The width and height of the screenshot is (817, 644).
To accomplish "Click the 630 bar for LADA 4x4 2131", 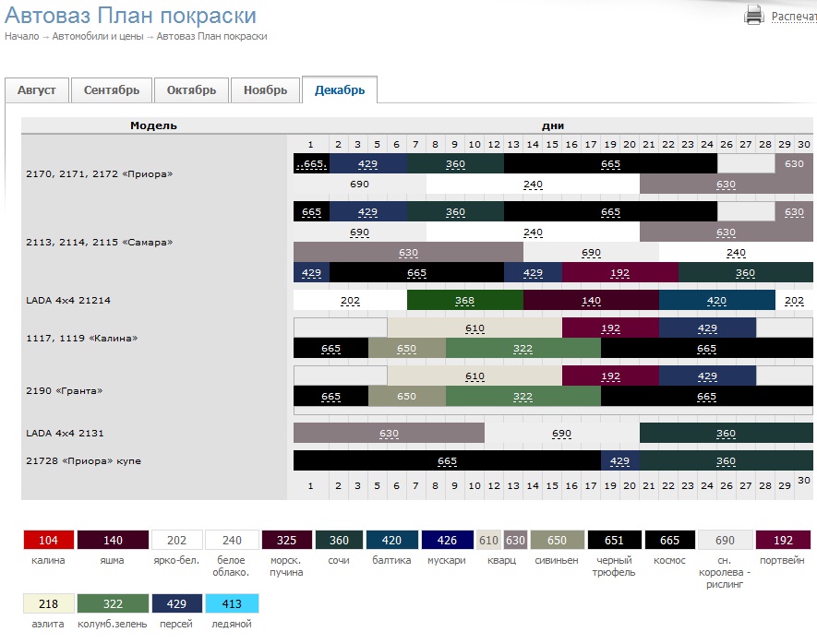I will tap(390, 433).
